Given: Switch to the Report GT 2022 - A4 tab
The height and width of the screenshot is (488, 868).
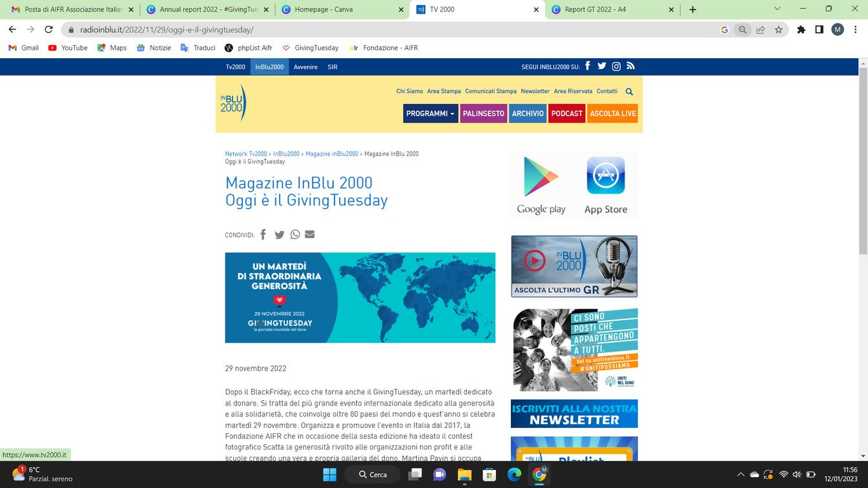Looking at the screenshot, I should click(613, 10).
